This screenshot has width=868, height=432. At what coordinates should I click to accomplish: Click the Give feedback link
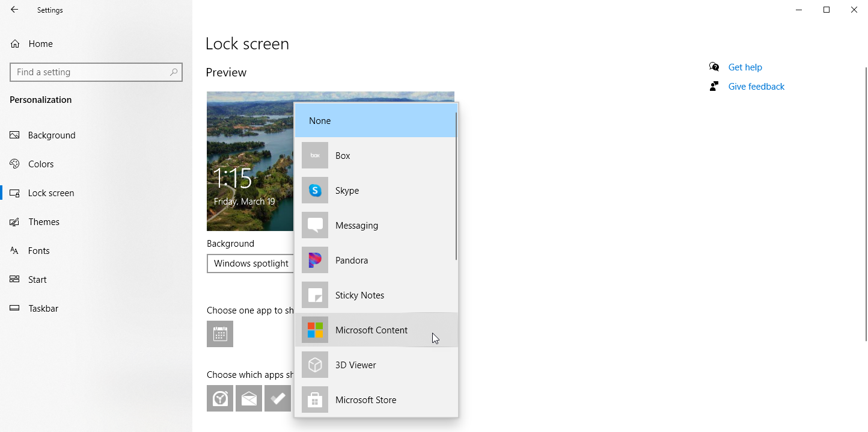point(756,87)
